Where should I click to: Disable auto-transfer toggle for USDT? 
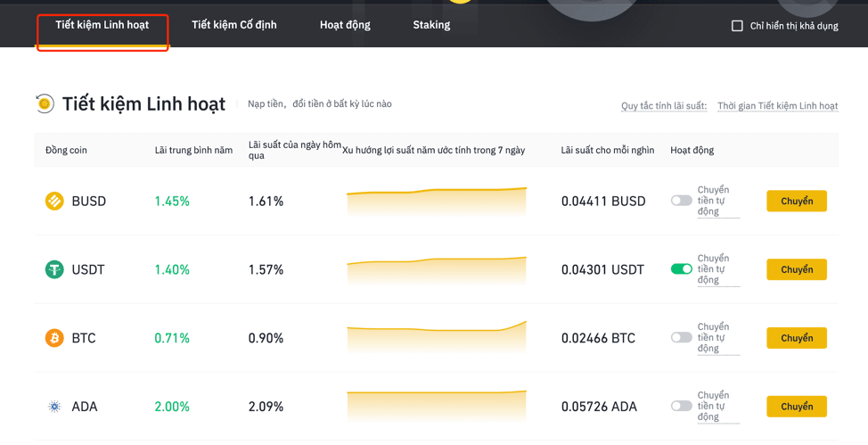tap(682, 269)
